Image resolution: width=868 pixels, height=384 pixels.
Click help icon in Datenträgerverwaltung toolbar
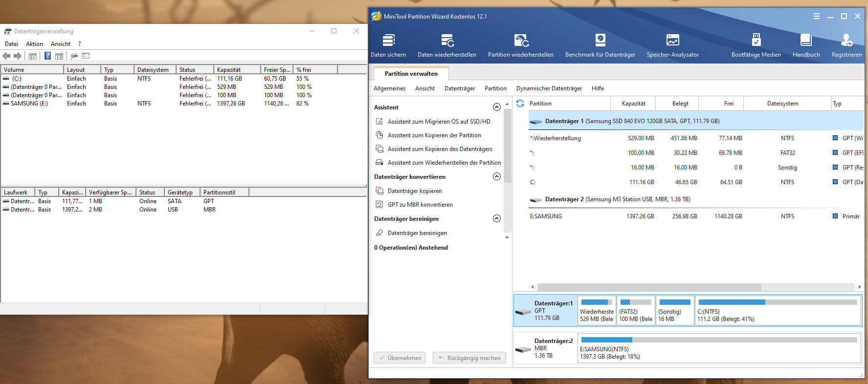coord(47,56)
